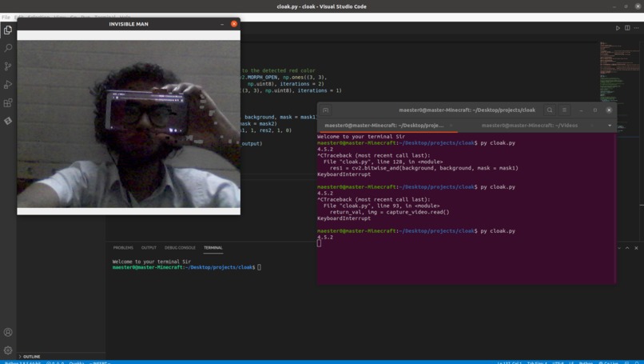Click the 'line 128, in <module>' traceback line
The height and width of the screenshot is (364, 644).
(x=384, y=162)
